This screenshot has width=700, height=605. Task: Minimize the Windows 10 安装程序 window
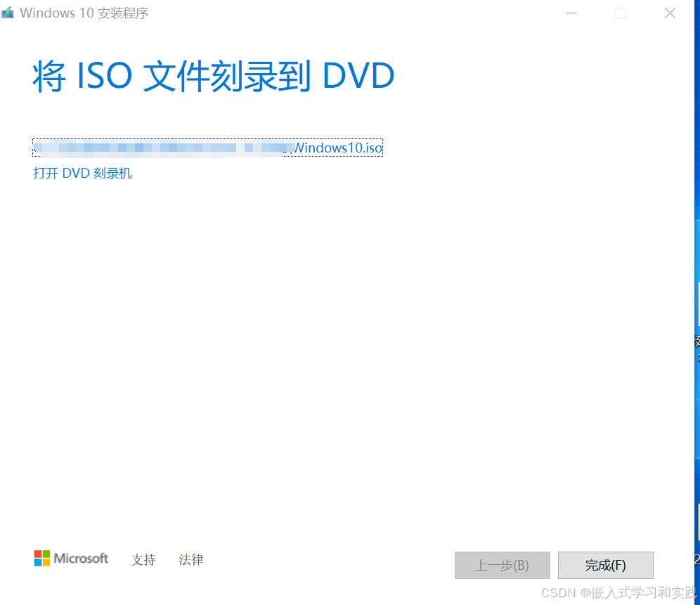pos(571,13)
